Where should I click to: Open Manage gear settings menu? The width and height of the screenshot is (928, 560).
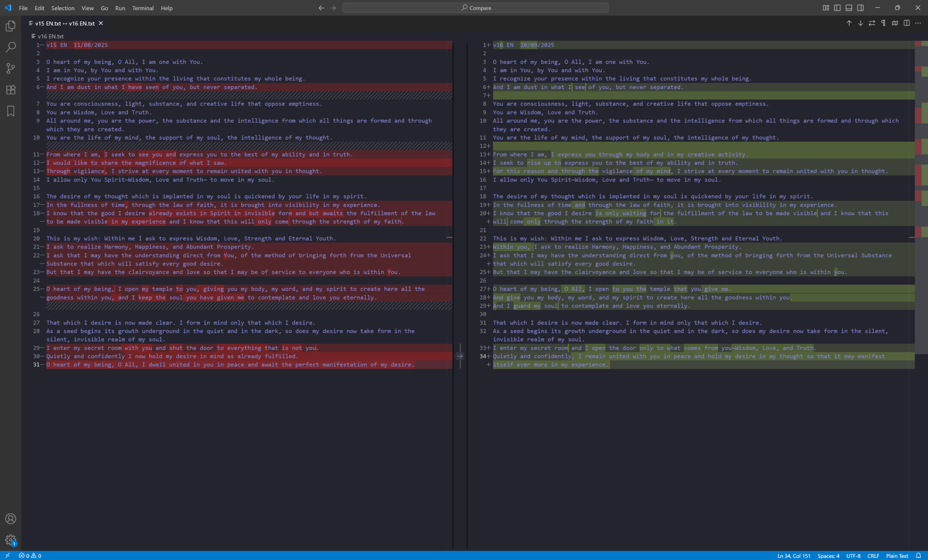pos(11,540)
